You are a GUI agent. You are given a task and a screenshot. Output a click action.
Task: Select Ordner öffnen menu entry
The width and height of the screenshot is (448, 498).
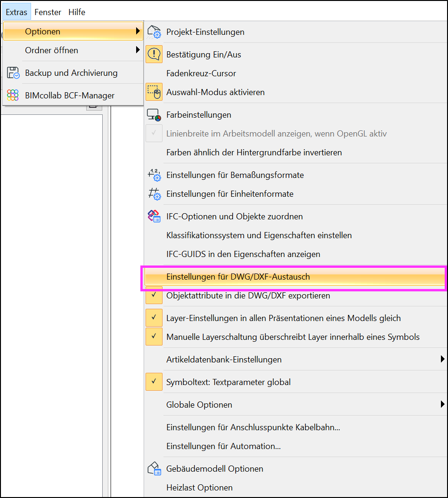coord(73,50)
